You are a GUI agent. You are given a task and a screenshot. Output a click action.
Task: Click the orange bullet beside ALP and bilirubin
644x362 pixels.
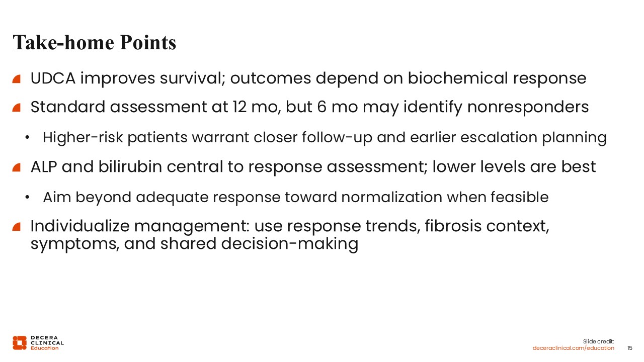pyautogui.click(x=17, y=167)
